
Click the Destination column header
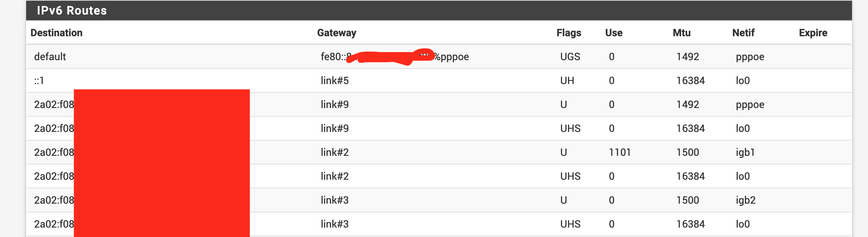pos(57,33)
